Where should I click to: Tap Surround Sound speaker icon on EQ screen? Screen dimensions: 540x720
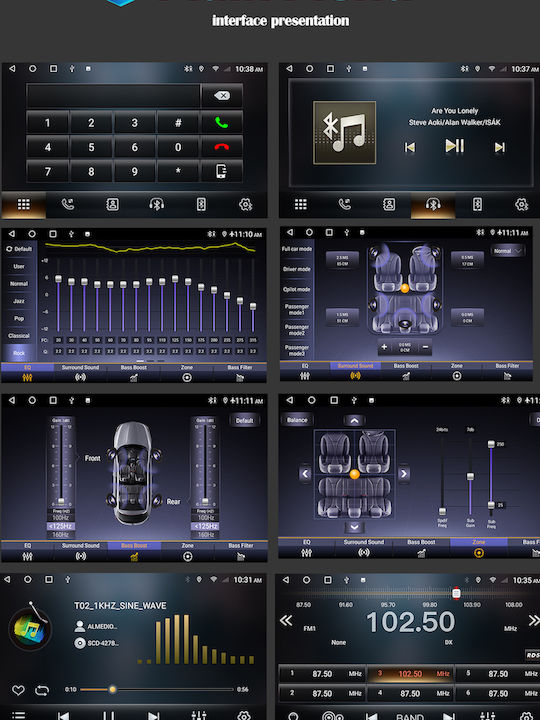pos(80,377)
